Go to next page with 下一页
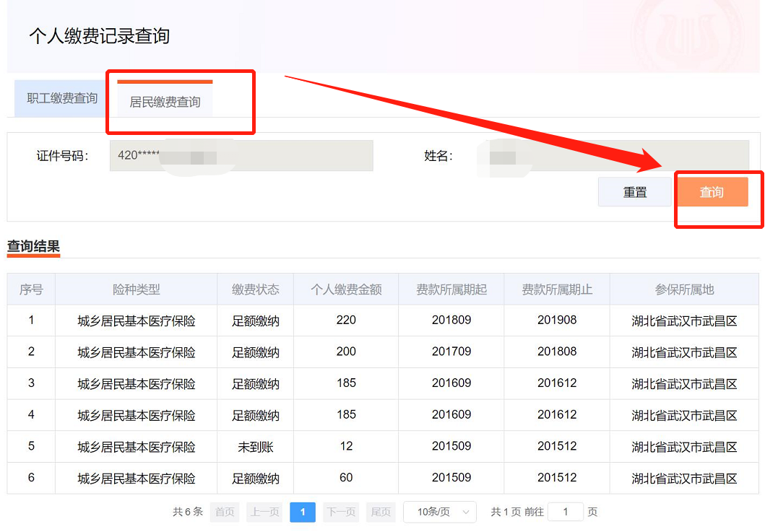Viewport: 765px width, 532px height. 341,512
